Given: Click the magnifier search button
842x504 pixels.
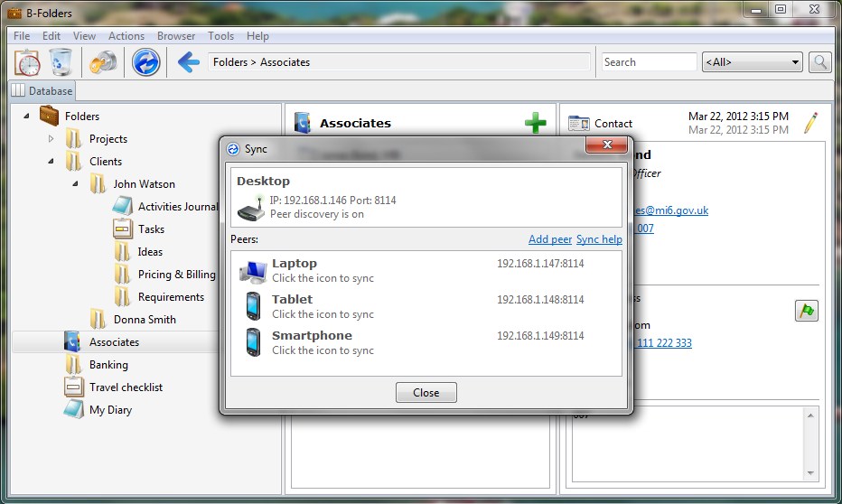Looking at the screenshot, I should (820, 62).
